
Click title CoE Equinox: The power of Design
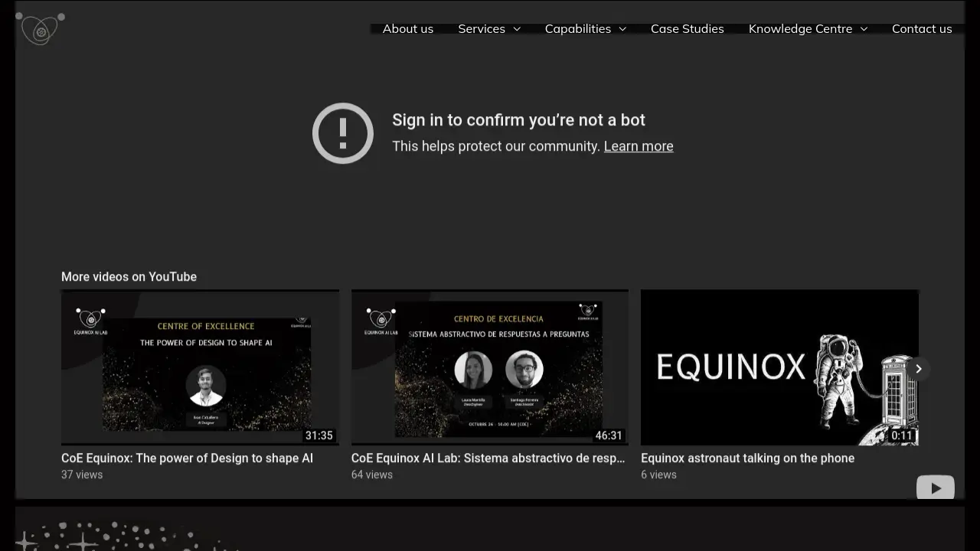click(187, 458)
